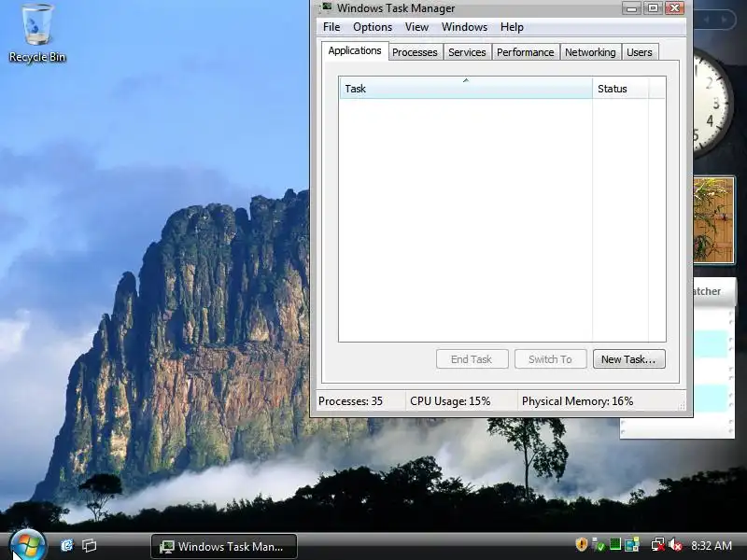Sort by the Status column header

[x=620, y=88]
